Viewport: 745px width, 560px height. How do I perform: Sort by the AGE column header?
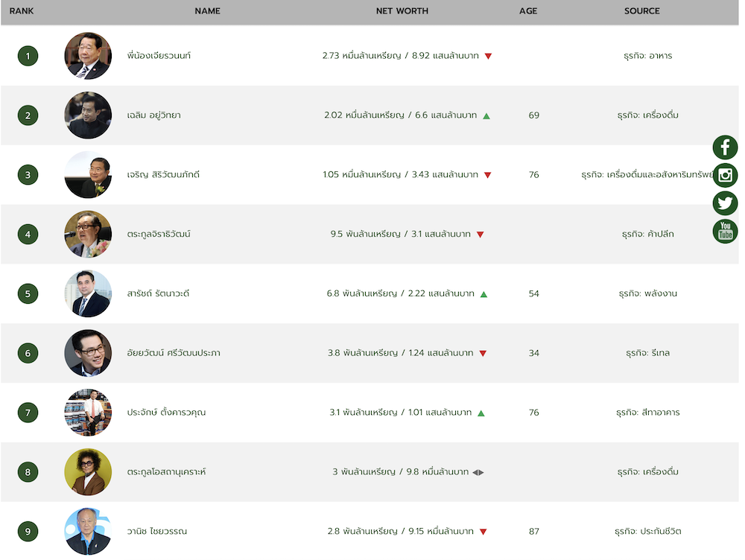click(528, 11)
